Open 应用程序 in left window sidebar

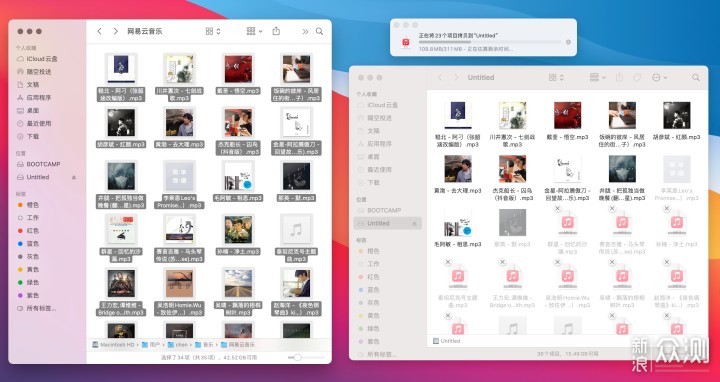click(34, 97)
